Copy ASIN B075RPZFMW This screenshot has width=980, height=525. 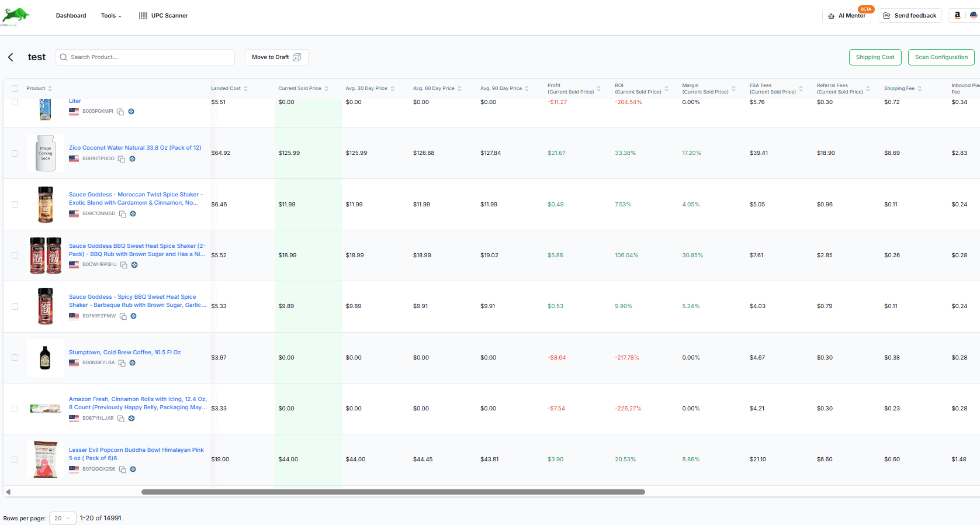click(x=123, y=316)
